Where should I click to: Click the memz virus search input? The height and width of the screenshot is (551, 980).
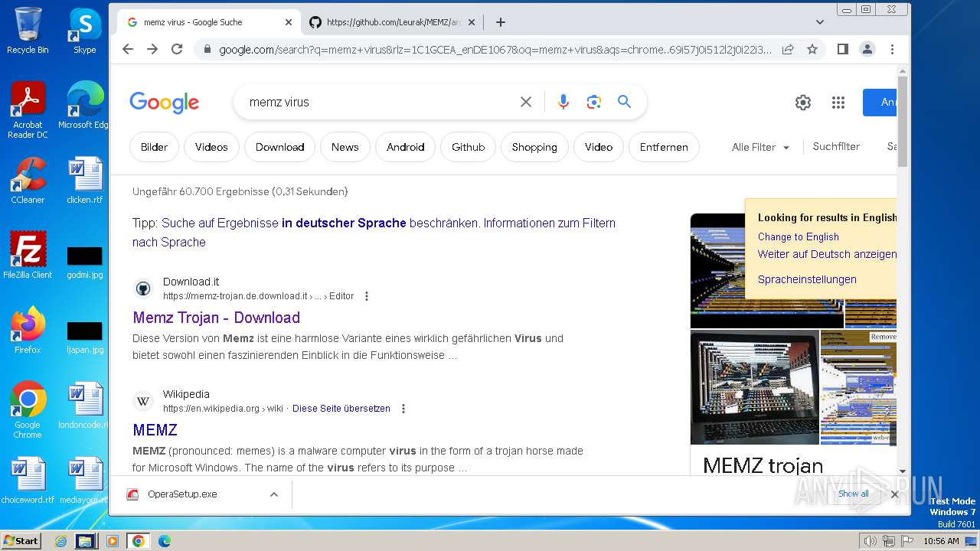pyautogui.click(x=379, y=102)
